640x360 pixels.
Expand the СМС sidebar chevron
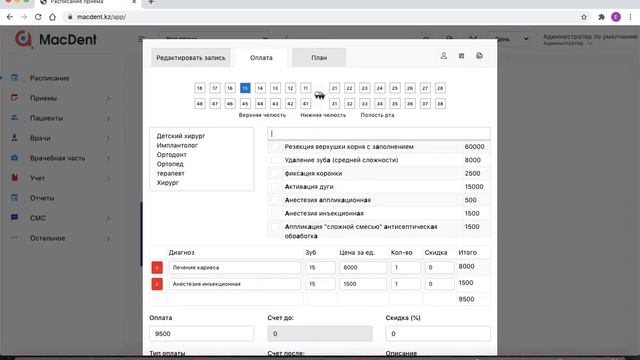[x=109, y=218]
